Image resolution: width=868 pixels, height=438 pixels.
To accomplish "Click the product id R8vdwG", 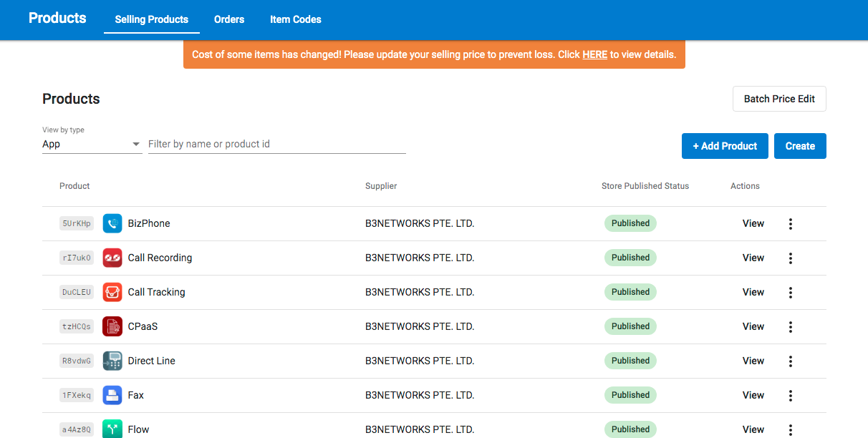I will tap(77, 361).
